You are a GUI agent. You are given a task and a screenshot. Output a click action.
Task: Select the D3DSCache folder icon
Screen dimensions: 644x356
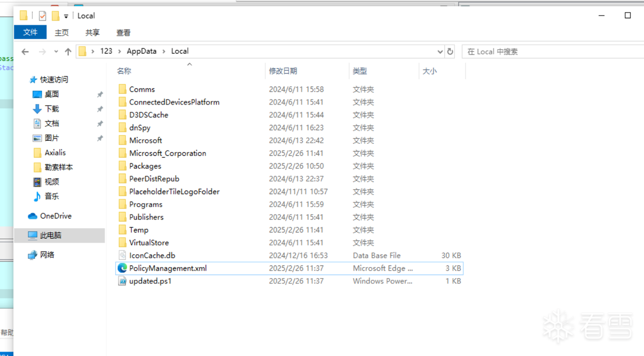(122, 115)
